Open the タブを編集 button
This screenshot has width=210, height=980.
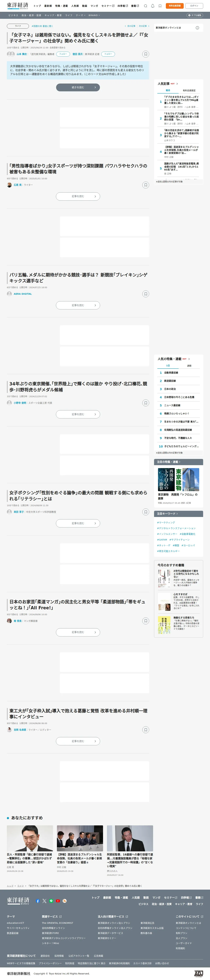(194, 15)
